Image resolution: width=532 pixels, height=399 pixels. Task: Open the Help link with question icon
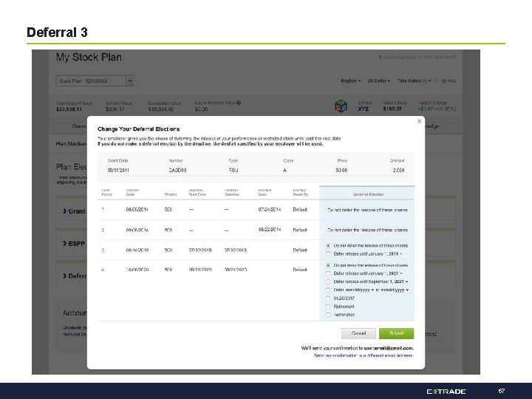pos(449,81)
